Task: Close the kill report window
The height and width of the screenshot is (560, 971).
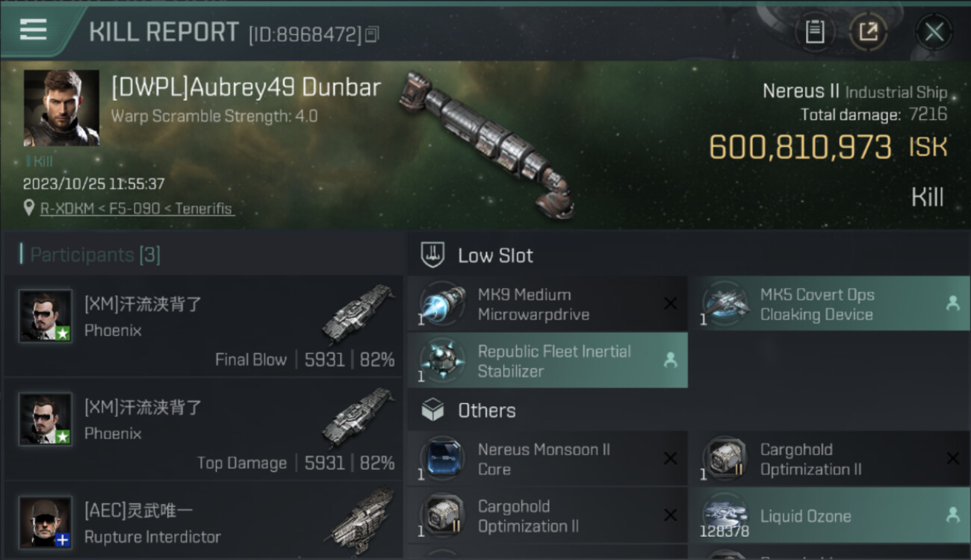Action: [x=934, y=32]
